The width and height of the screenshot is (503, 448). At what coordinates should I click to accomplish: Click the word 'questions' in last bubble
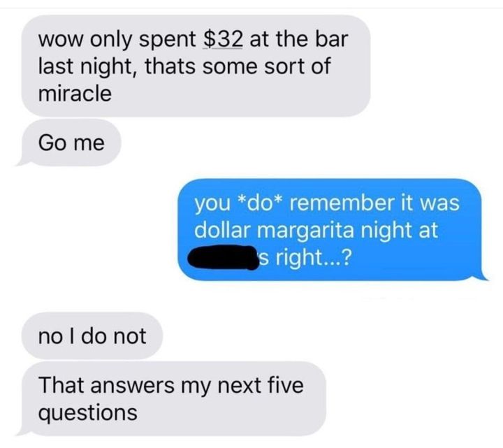coord(88,414)
